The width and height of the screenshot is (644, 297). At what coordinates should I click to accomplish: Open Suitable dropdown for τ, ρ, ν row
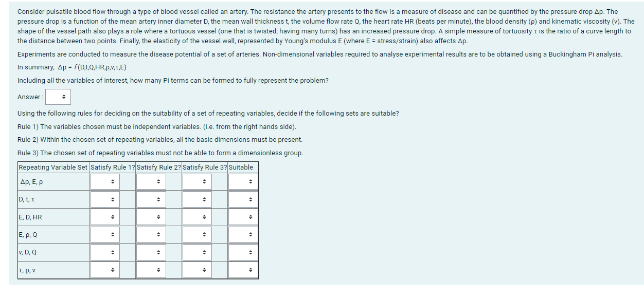243,270
